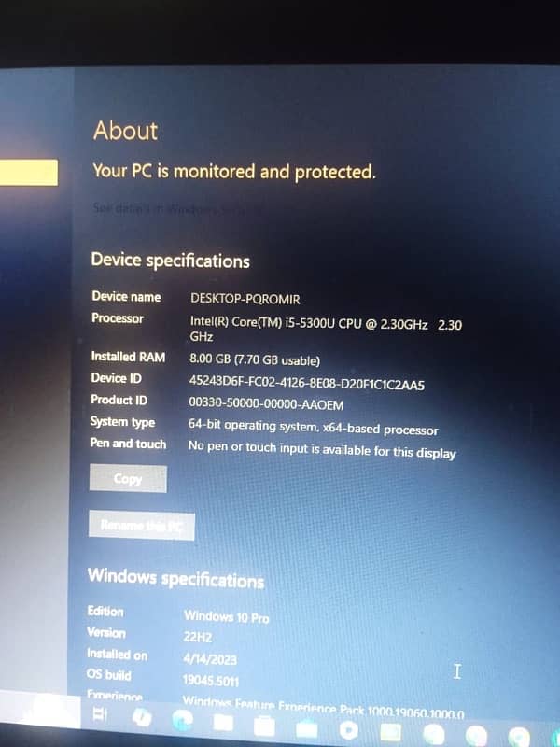Image resolution: width=560 pixels, height=747 pixels.
Task: Select device name value DESKTOP-PQROMIR
Action: point(245,299)
